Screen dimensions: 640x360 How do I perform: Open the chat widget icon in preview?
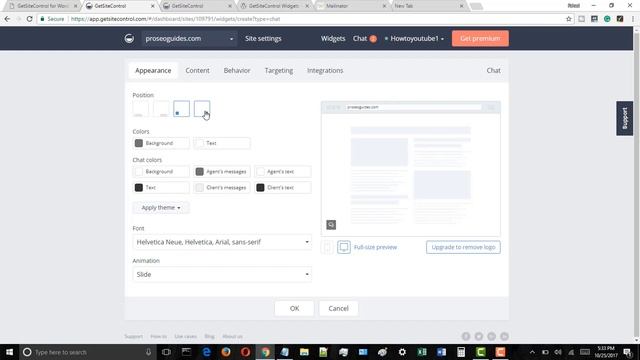(x=331, y=224)
